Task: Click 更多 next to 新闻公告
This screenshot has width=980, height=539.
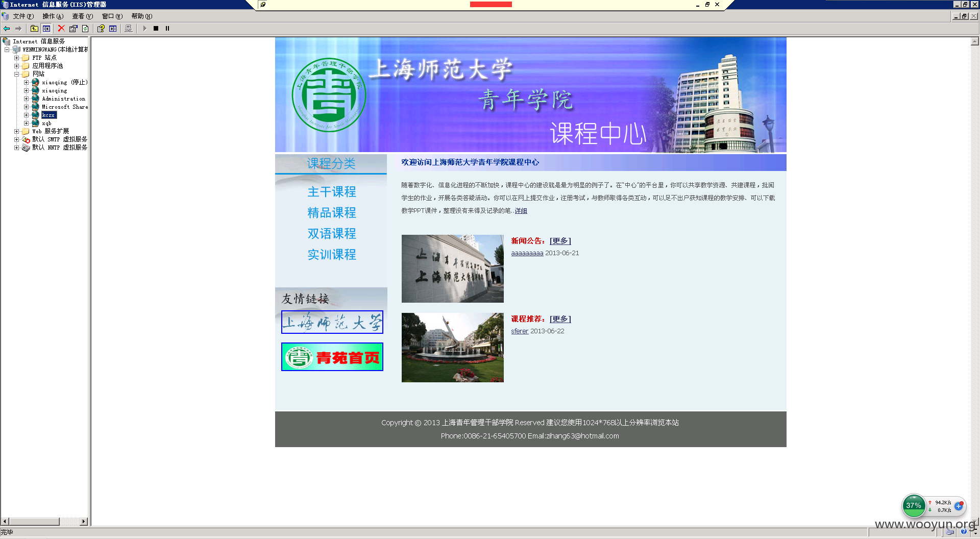Action: tap(560, 241)
